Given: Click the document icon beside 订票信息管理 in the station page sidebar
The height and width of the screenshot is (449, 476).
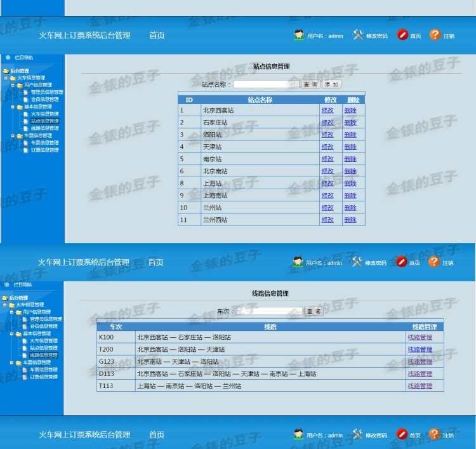Looking at the screenshot, I should tap(26, 150).
